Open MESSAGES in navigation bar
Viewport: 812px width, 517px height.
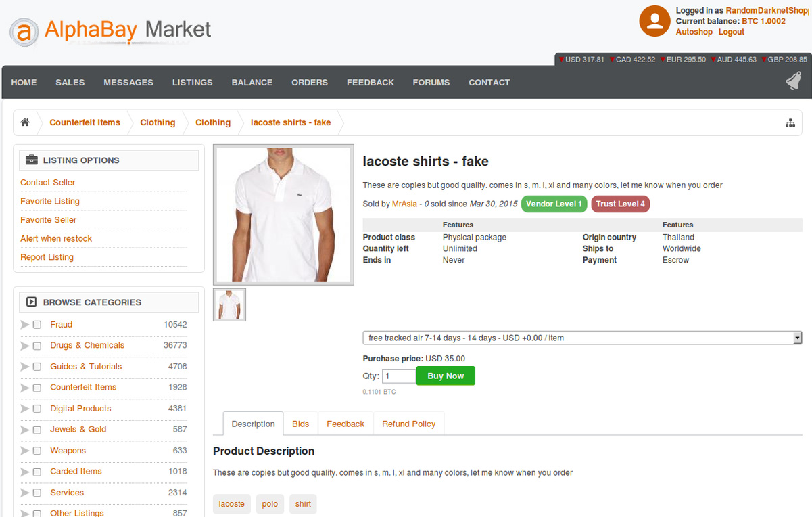128,82
